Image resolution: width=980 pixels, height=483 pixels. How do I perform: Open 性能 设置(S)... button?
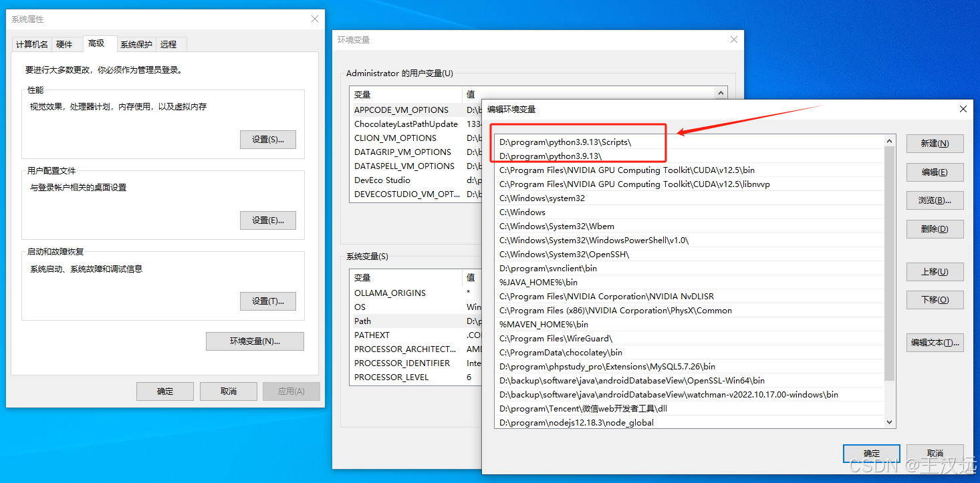click(x=268, y=140)
